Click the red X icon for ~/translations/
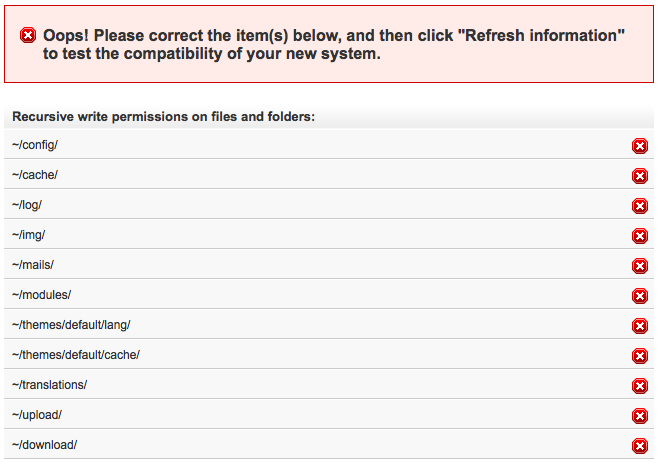 click(640, 386)
